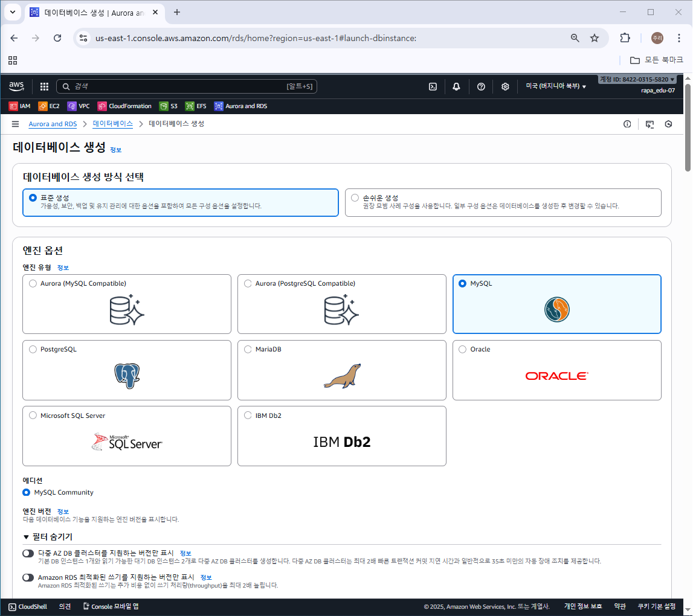Choose MySQL engine type
The height and width of the screenshot is (616, 693).
pos(557,304)
